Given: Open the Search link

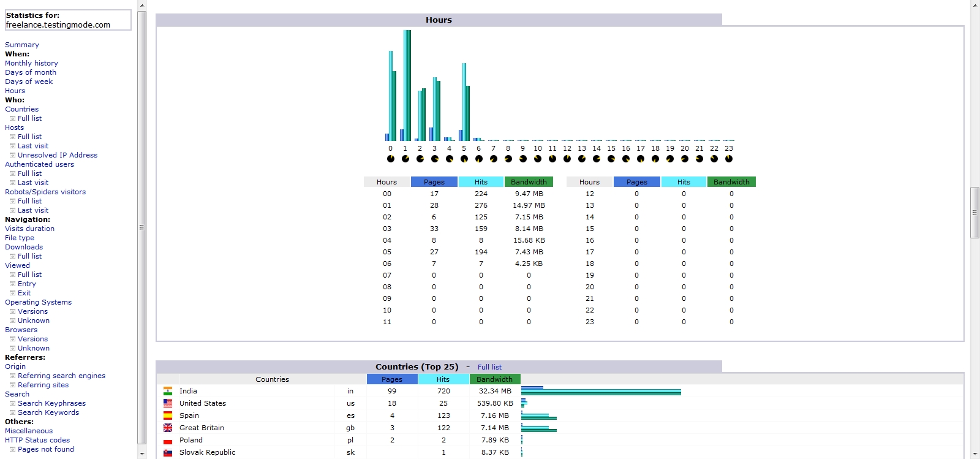Looking at the screenshot, I should (17, 394).
